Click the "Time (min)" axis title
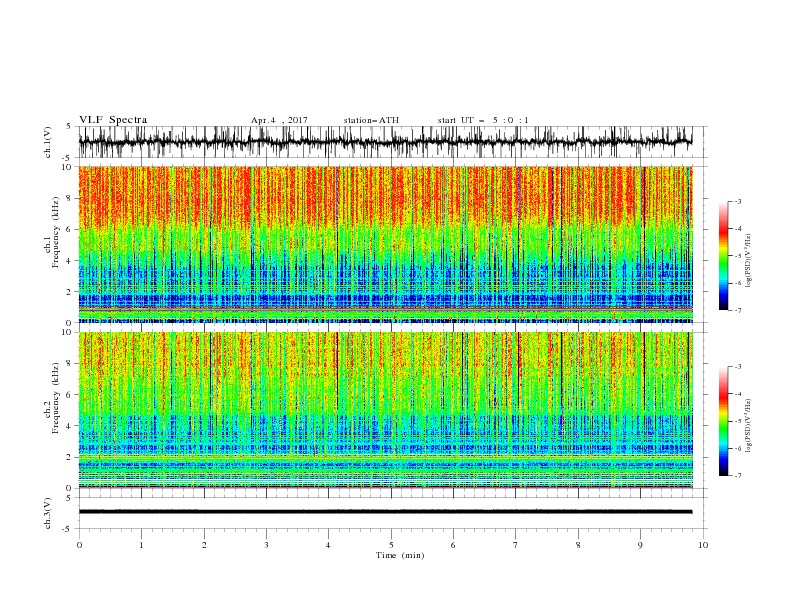 click(400, 555)
